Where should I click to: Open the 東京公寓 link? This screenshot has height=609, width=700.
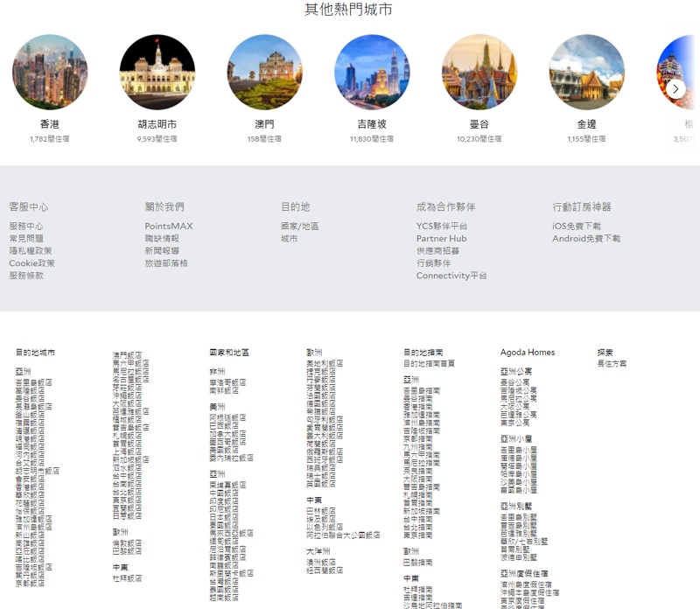[x=514, y=423]
